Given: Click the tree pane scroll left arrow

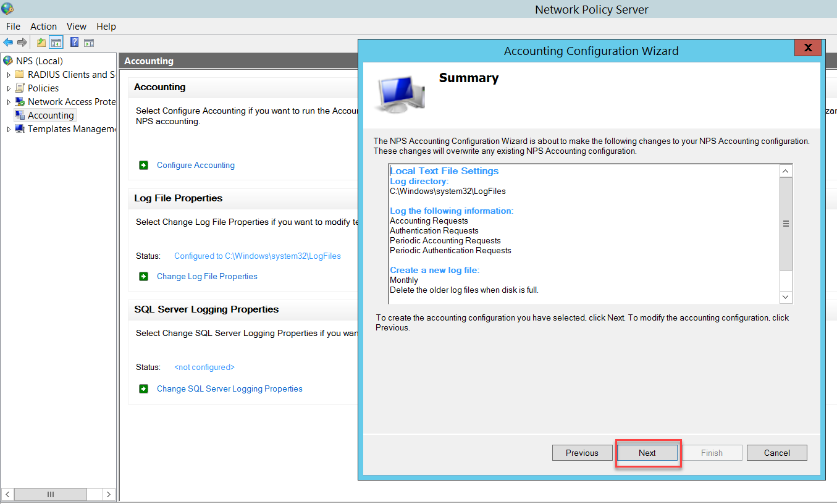Looking at the screenshot, I should (8, 494).
